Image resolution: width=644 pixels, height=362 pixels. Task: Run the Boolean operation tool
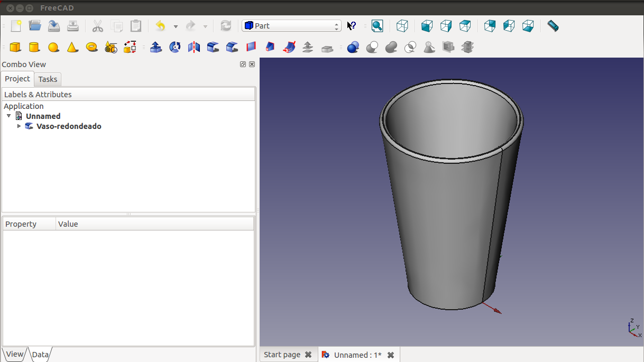pyautogui.click(x=353, y=48)
